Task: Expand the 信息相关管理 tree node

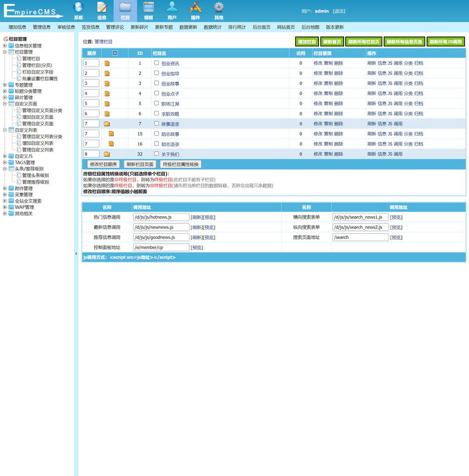Action: click(x=5, y=45)
